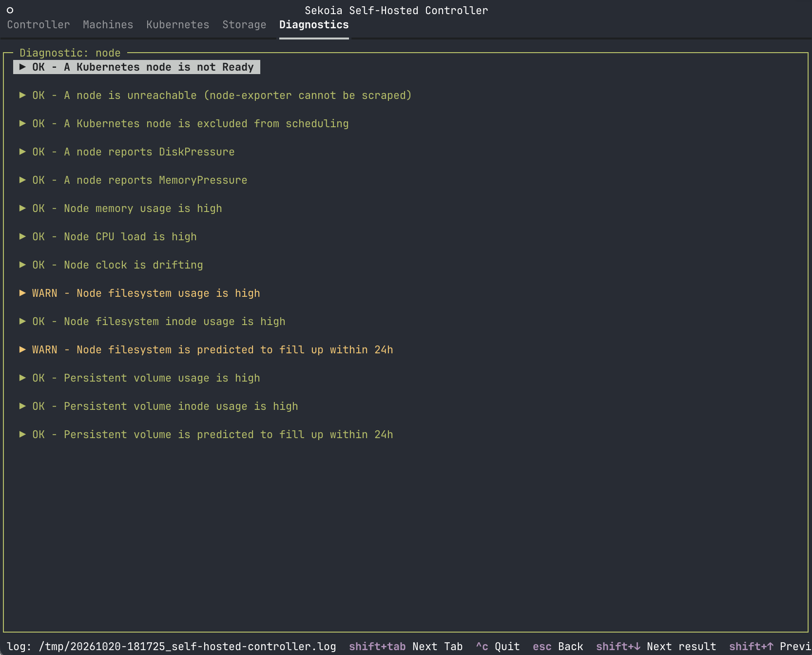The height and width of the screenshot is (655, 812).
Task: Click the 'shift+↓ Next result' hint
Action: tap(656, 647)
